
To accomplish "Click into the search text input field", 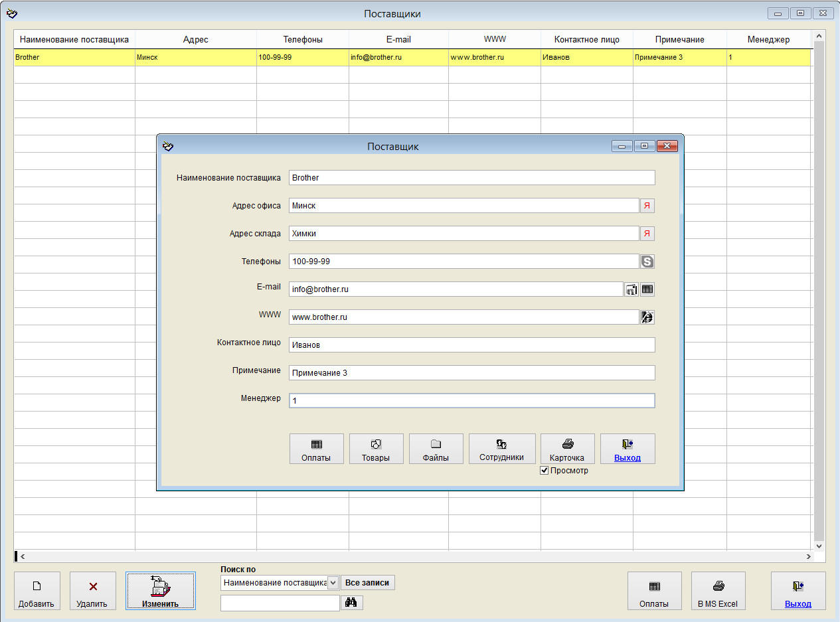I will coord(280,603).
